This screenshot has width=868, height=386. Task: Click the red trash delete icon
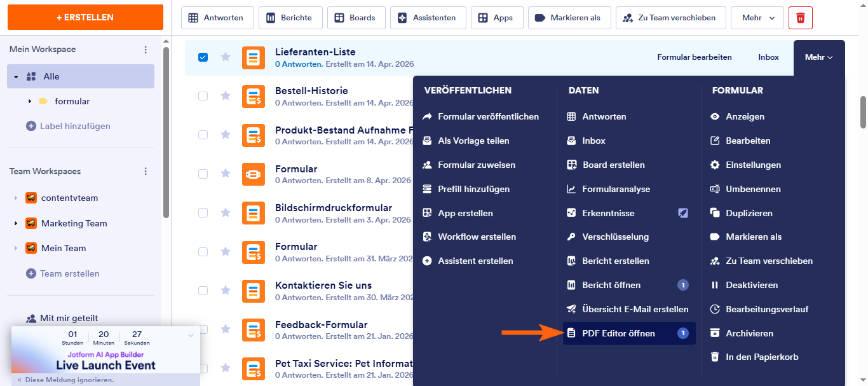tap(801, 18)
